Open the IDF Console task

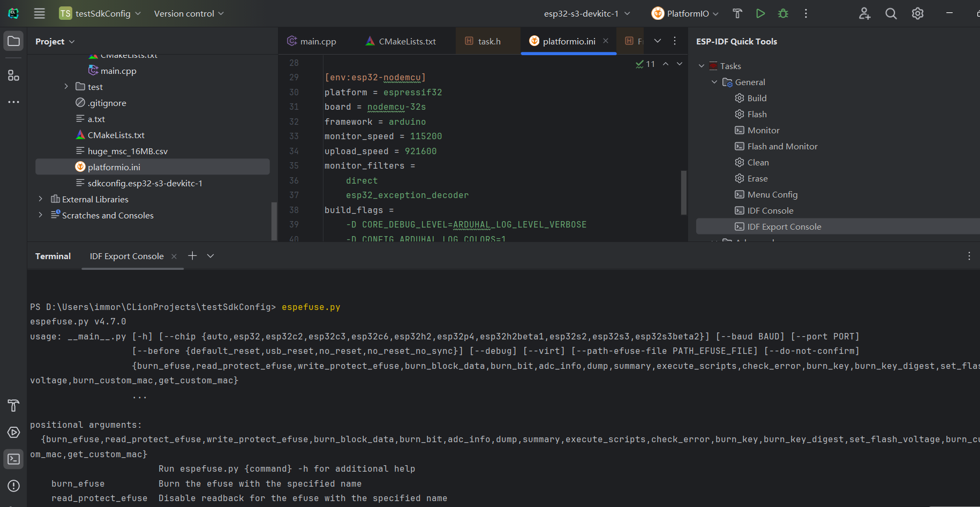[764, 210]
